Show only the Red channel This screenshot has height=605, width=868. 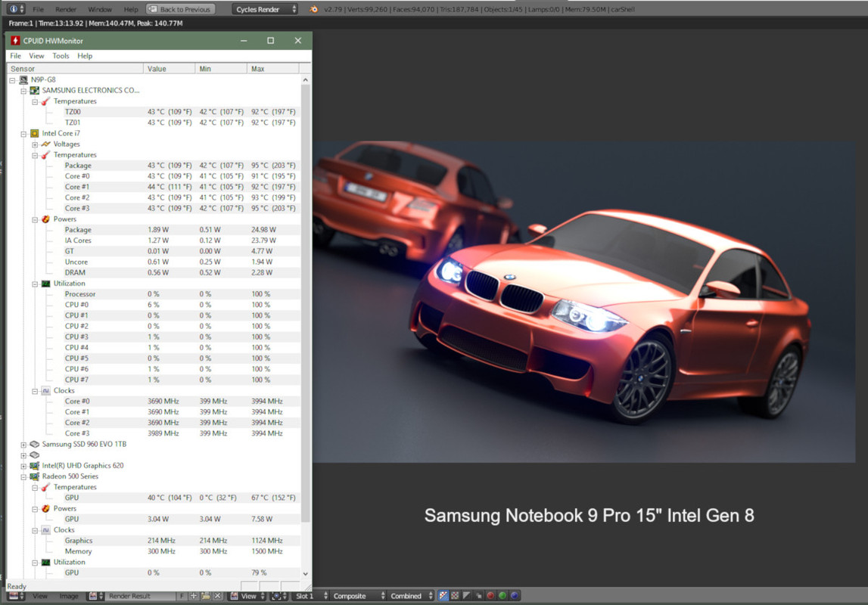click(490, 596)
